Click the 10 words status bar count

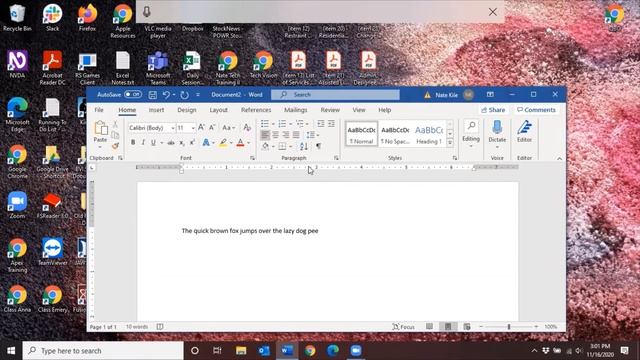tap(137, 327)
